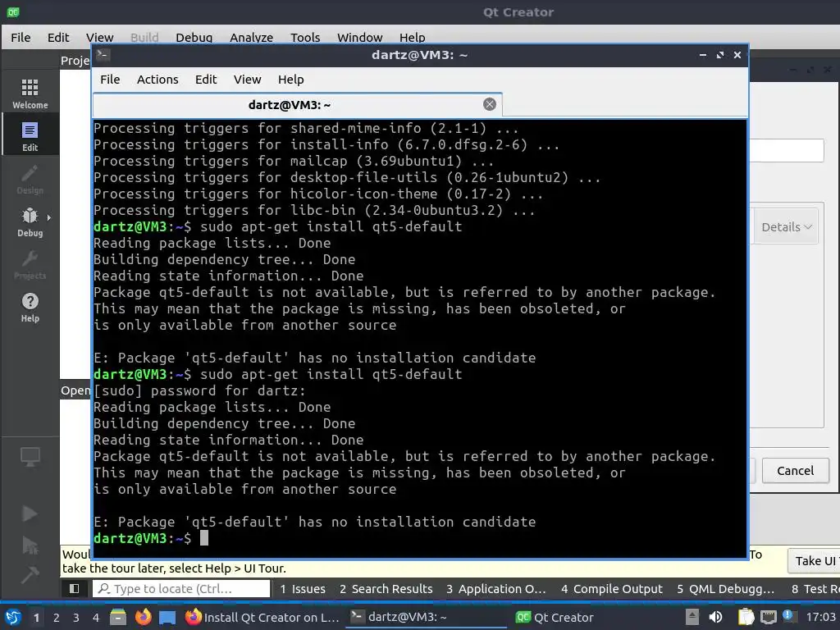840x630 pixels.
Task: Switch to Edit mode in Qt Creator
Action: pos(30,136)
